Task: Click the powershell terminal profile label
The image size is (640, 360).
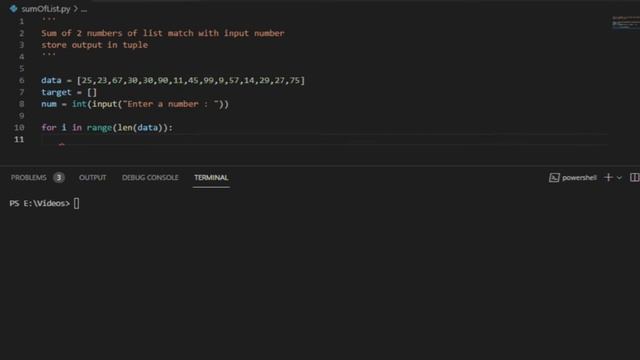Action: [579, 178]
